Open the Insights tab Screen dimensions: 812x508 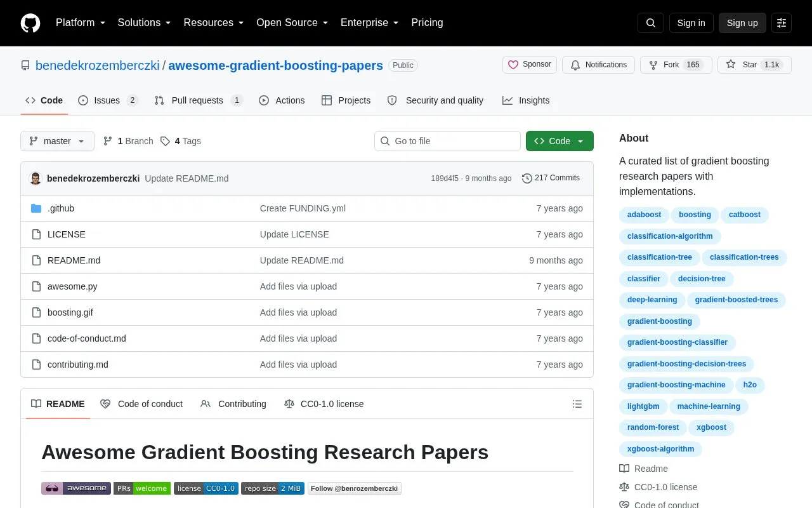(x=526, y=100)
